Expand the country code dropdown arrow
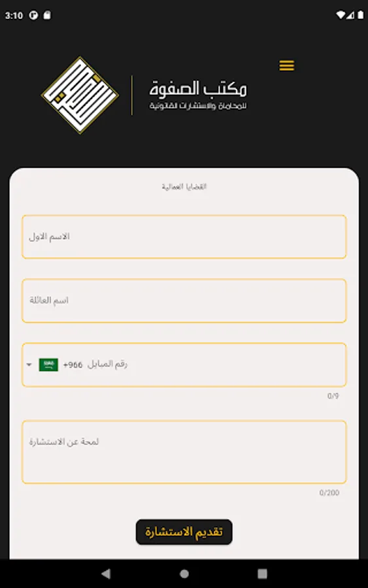Screen dimensions: 368x588 [x=29, y=365]
